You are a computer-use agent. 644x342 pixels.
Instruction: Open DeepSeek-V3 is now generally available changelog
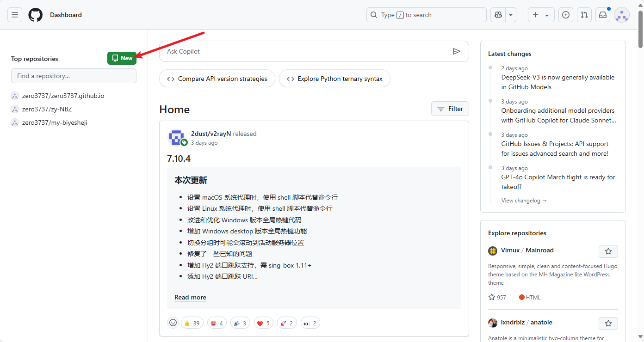(558, 82)
